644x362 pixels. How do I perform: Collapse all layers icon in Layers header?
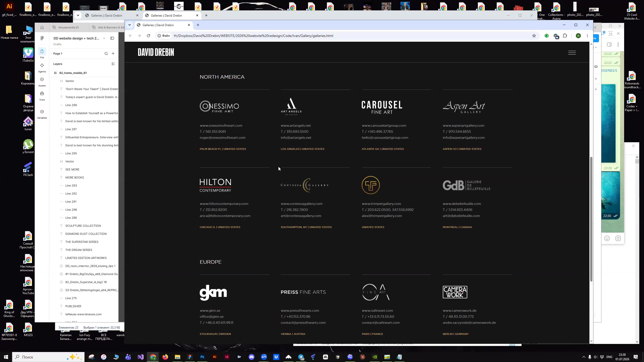[113, 64]
